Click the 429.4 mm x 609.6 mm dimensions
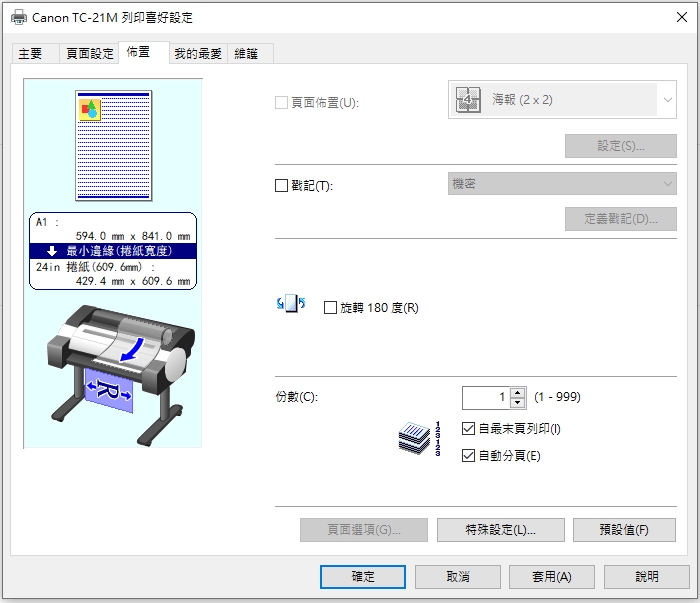700x603 pixels. pyautogui.click(x=133, y=281)
